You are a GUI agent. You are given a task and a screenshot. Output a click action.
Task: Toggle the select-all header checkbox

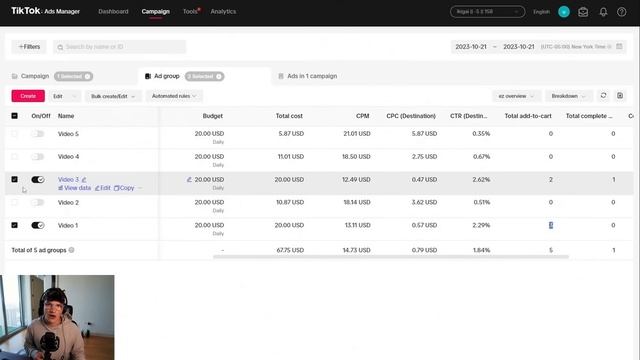click(x=14, y=116)
